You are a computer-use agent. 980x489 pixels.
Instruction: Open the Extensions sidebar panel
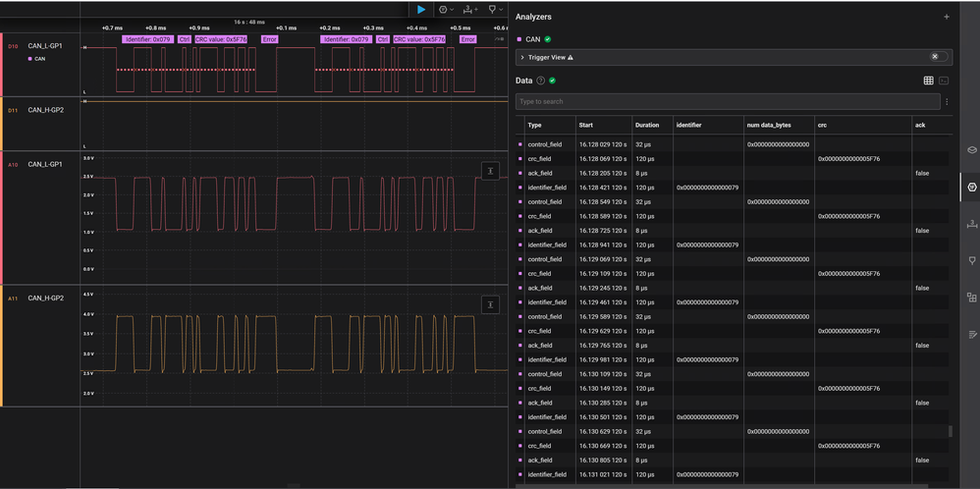tap(972, 297)
